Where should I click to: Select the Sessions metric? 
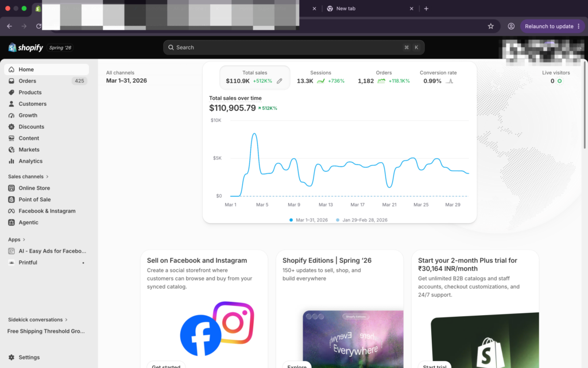pyautogui.click(x=320, y=78)
